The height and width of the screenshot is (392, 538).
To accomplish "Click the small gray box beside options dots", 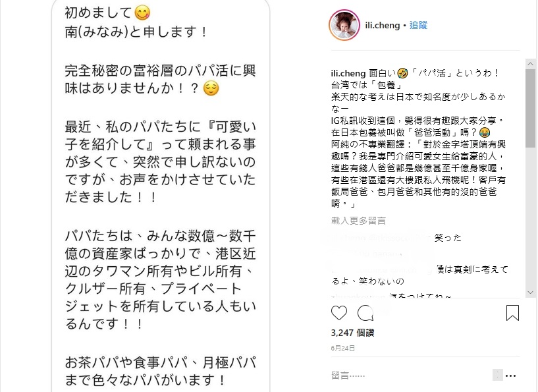I will 498,375.
